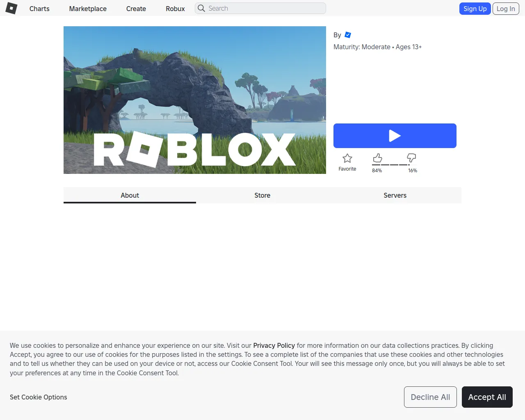The width and height of the screenshot is (525, 420).
Task: Open the Privacy Policy link
Action: coord(274,345)
